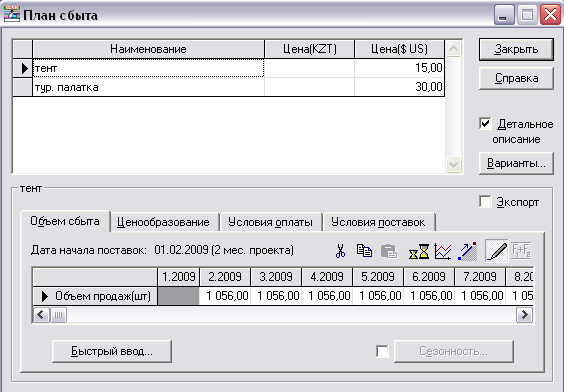Click the Дата начала поставок date value
564x392 pixels.
click(x=224, y=250)
